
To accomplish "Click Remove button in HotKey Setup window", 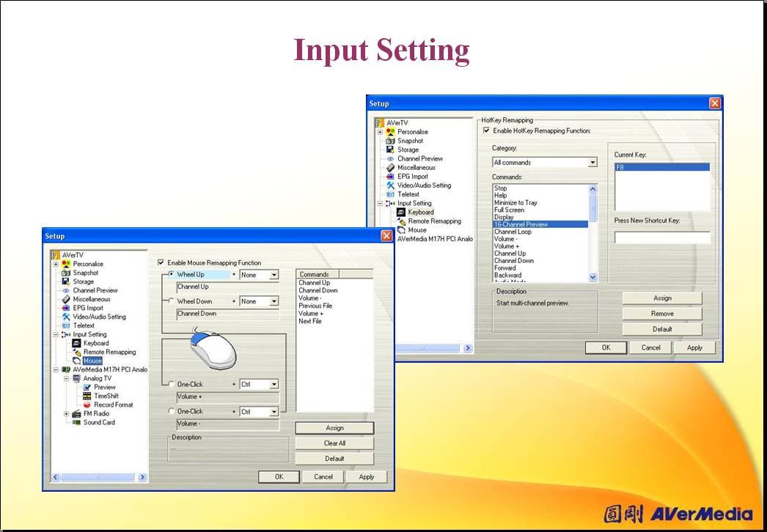I will click(x=662, y=314).
